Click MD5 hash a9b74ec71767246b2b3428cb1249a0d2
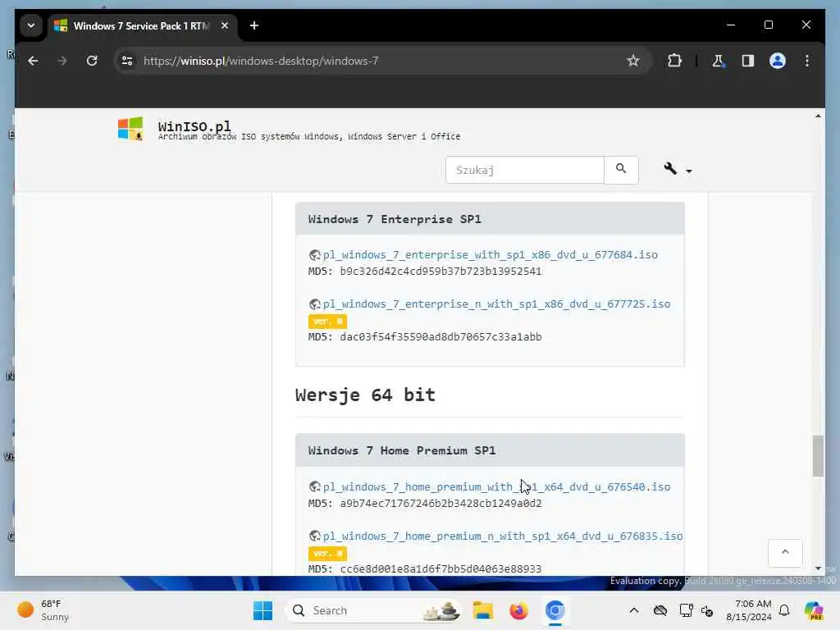840x630 pixels. (441, 504)
